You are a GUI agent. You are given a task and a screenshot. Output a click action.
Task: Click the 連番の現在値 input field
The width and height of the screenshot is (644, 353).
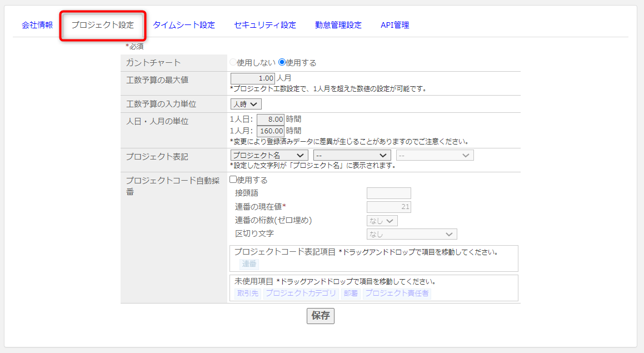click(389, 207)
